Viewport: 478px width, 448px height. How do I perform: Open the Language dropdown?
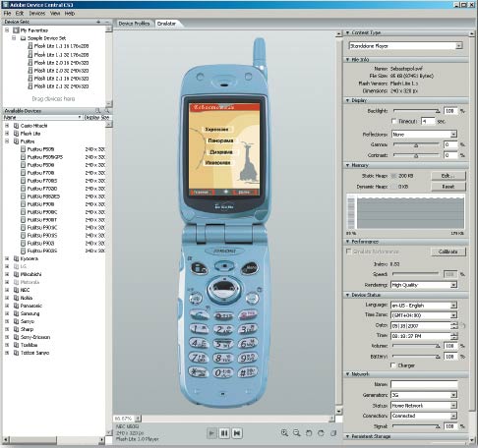pos(453,306)
